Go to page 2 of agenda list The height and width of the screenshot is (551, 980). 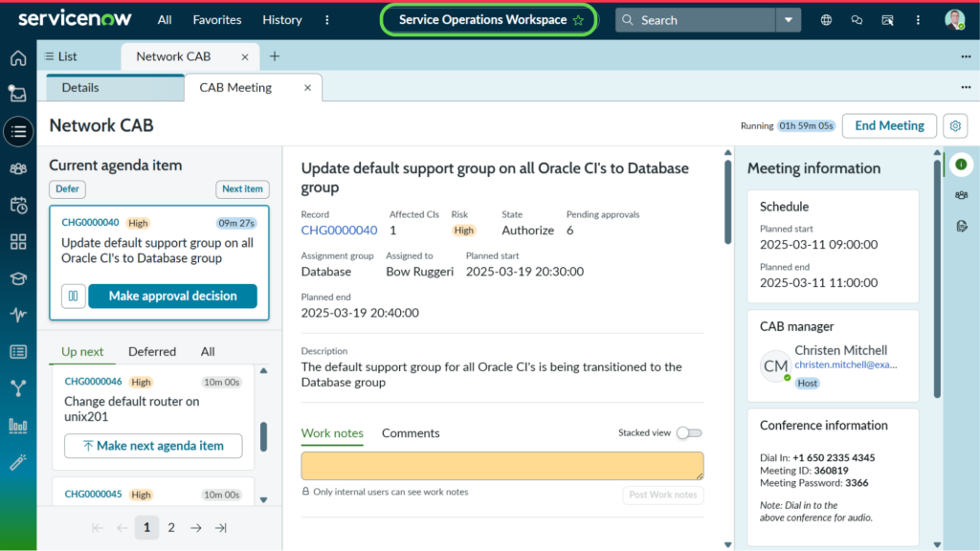click(171, 528)
